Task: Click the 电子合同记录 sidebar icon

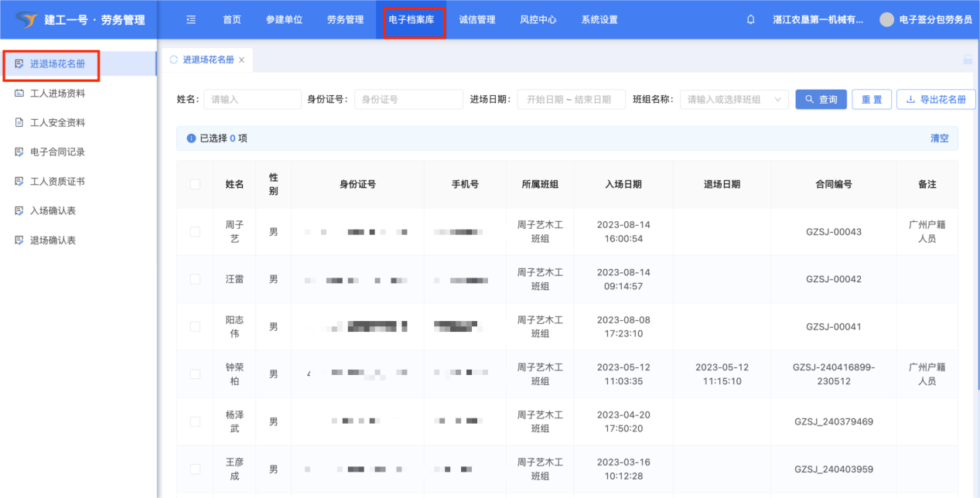Action: (x=19, y=152)
